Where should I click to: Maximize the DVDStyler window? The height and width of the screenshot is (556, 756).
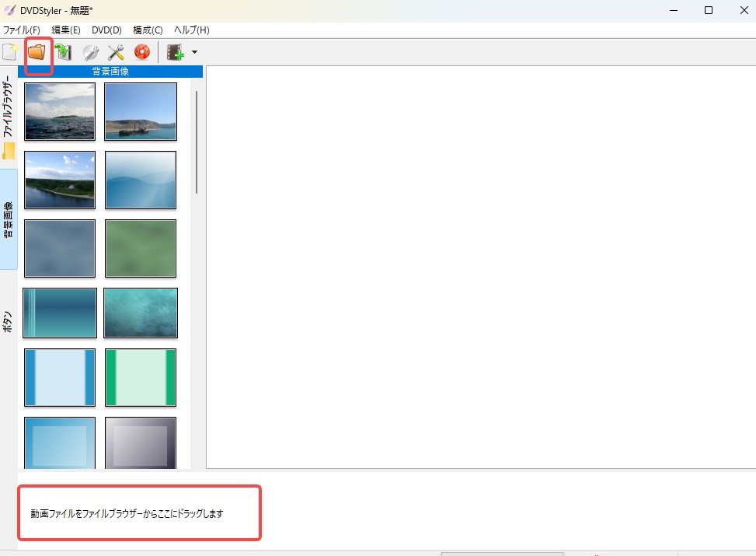pos(709,10)
